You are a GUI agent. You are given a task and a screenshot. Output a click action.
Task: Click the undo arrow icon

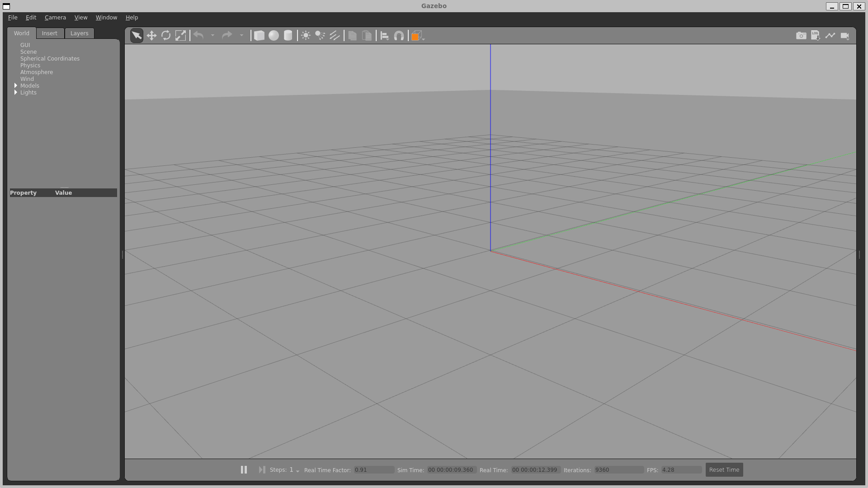point(198,35)
